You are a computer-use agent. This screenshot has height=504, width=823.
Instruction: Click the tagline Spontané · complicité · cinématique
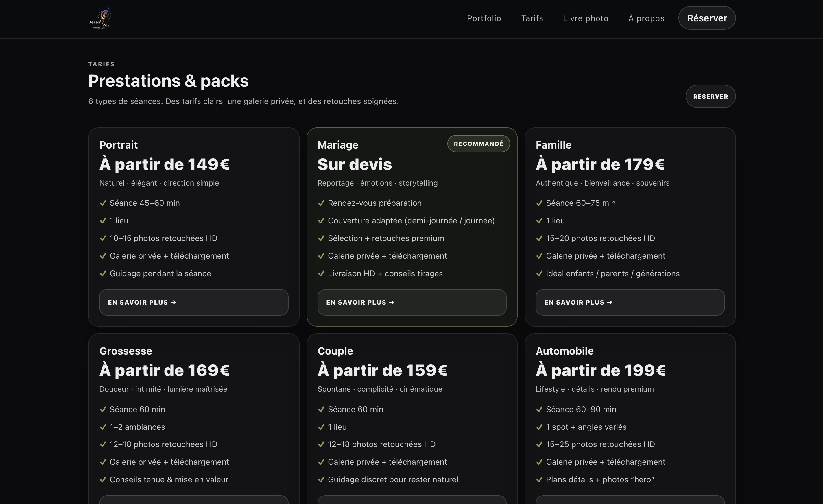click(380, 389)
